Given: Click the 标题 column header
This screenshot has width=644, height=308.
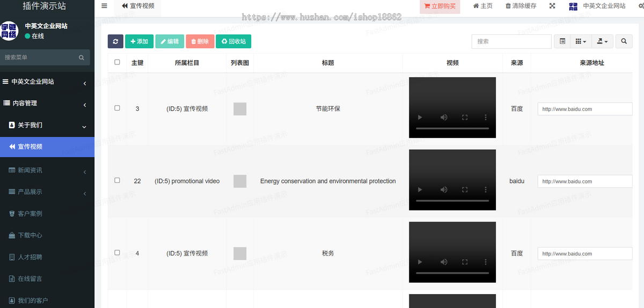Looking at the screenshot, I should [328, 63].
